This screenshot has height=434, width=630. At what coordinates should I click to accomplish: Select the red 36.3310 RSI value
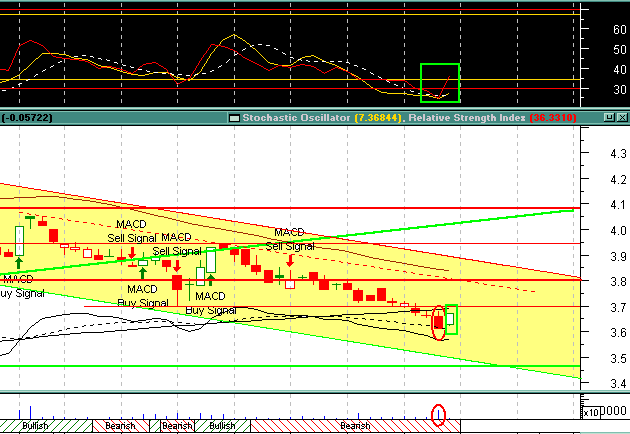point(553,118)
